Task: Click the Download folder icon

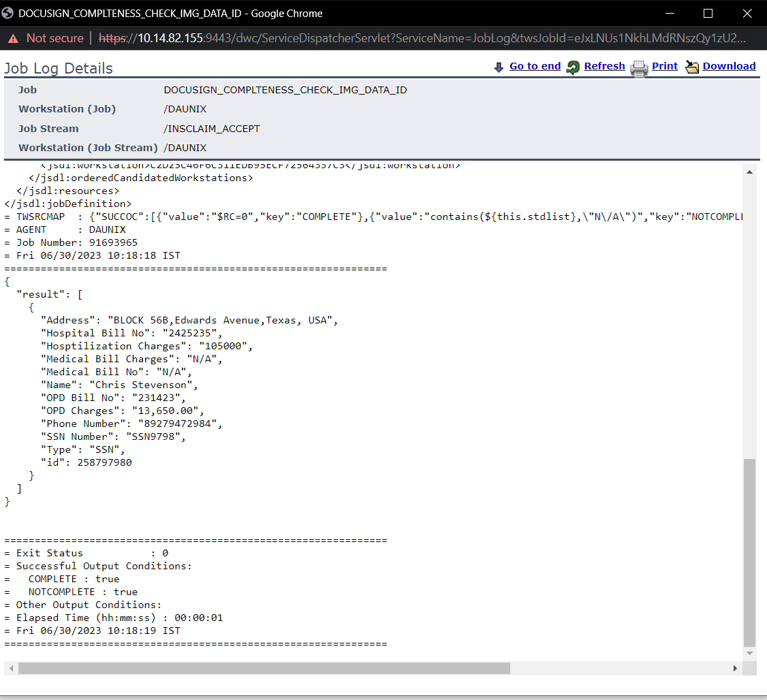Action: point(692,67)
